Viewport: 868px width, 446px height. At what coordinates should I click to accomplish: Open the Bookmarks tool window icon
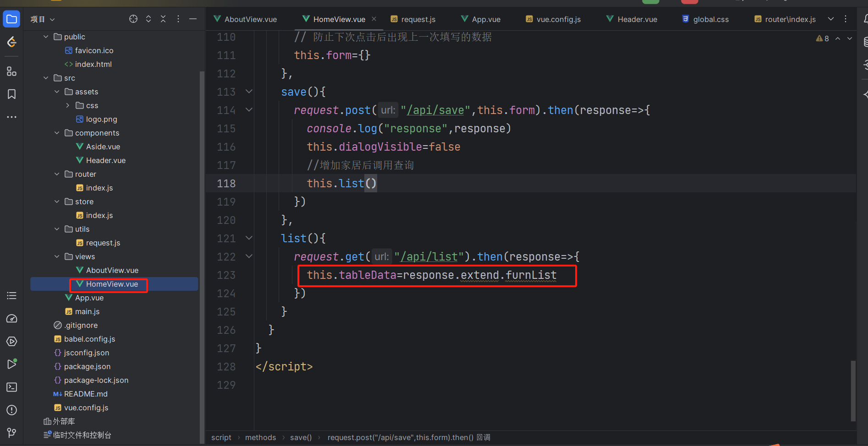[11, 94]
